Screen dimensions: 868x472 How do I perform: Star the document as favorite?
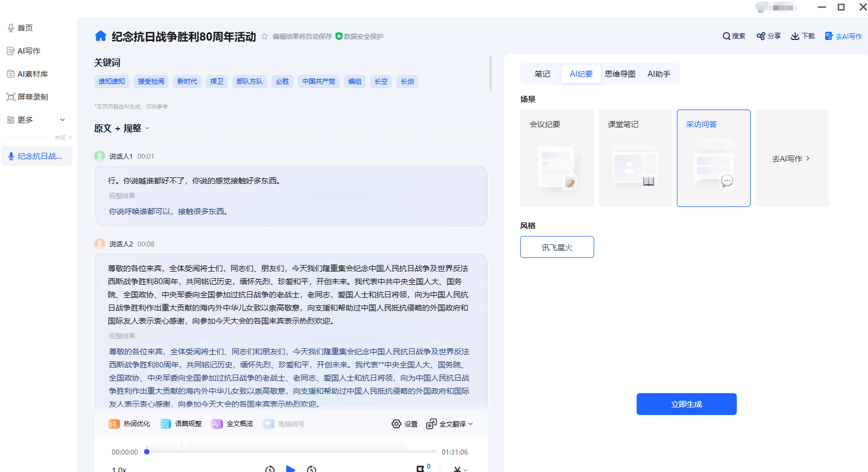point(265,36)
